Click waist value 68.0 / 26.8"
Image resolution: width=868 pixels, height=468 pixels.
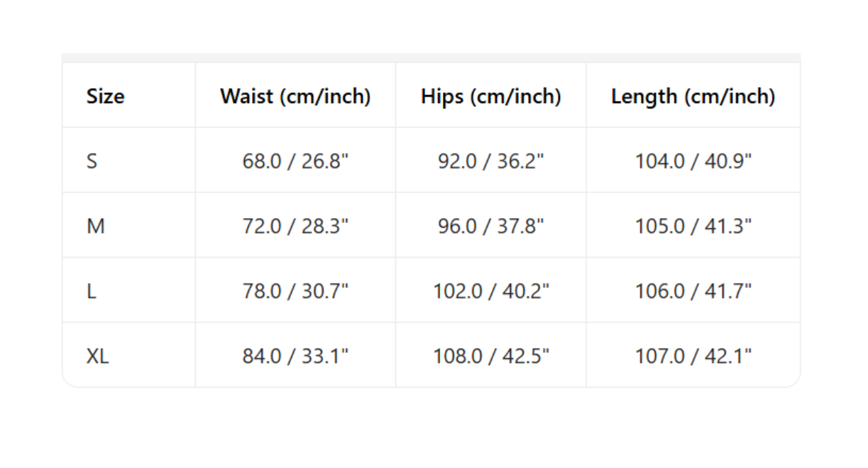click(x=295, y=161)
